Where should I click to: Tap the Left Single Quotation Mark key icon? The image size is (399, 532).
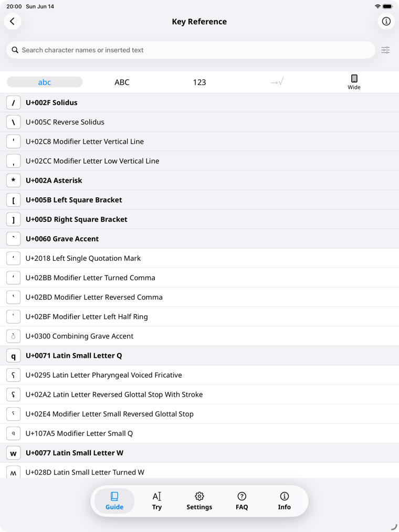tap(14, 258)
